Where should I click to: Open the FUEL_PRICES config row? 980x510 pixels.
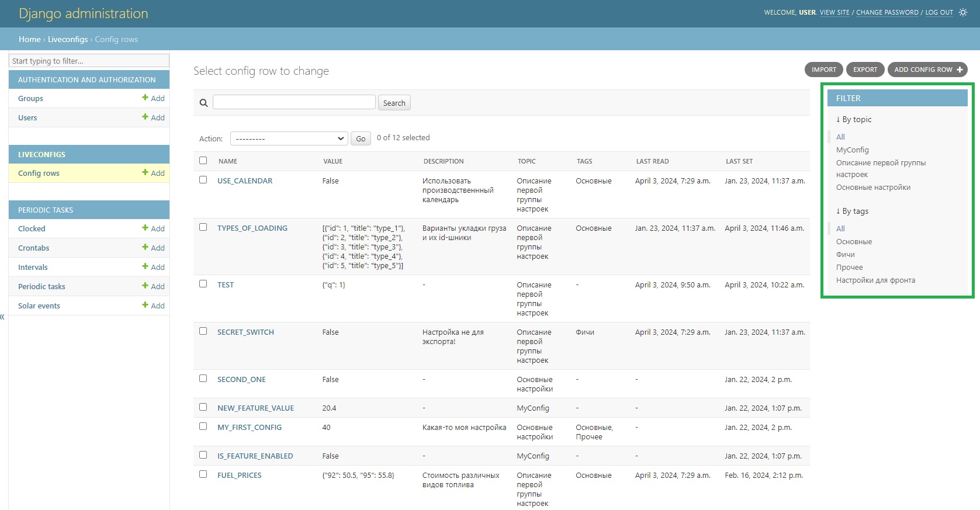point(240,475)
